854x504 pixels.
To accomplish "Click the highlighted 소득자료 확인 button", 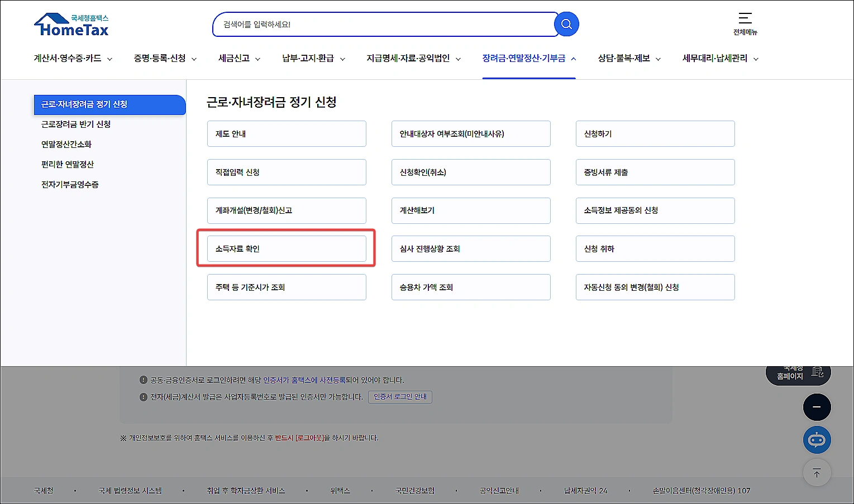I will tap(287, 248).
